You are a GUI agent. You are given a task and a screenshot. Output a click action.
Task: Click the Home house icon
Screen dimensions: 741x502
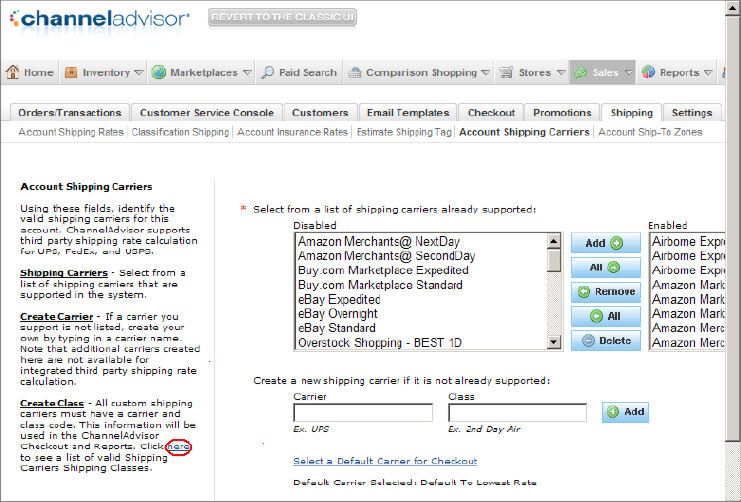click(13, 72)
